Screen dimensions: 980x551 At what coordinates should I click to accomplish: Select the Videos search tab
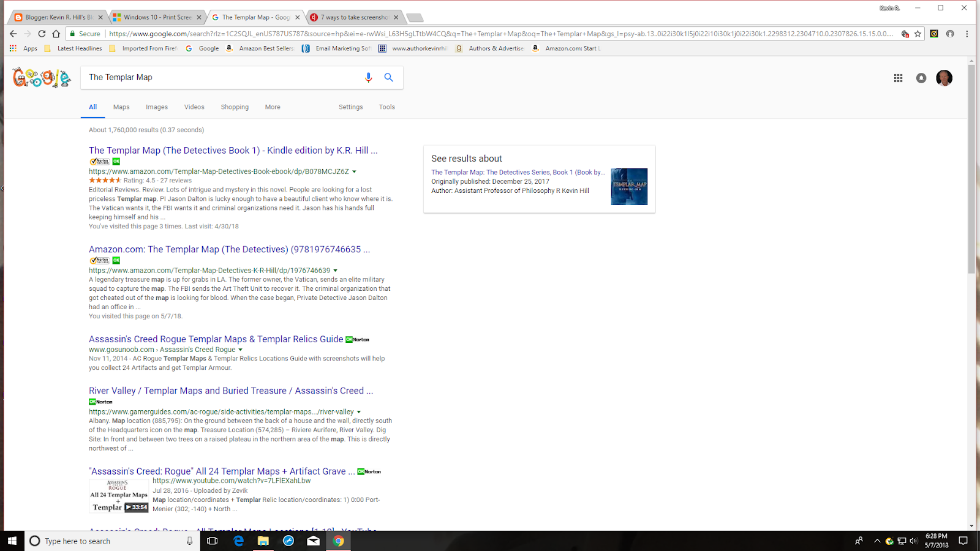click(194, 107)
